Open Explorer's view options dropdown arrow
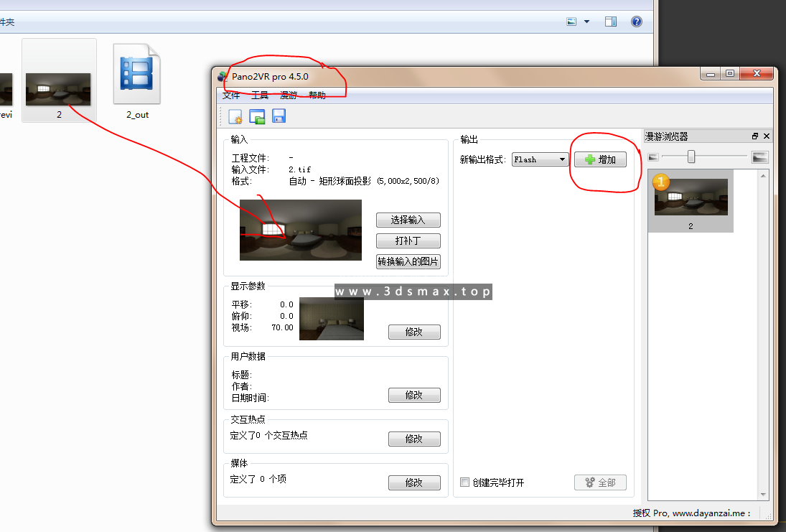Image resolution: width=786 pixels, height=532 pixels. click(586, 22)
